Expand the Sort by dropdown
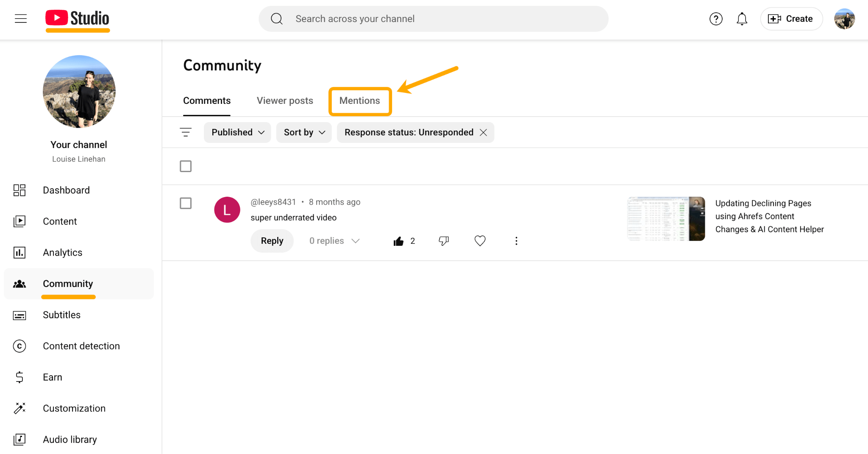868x454 pixels. [x=303, y=132]
